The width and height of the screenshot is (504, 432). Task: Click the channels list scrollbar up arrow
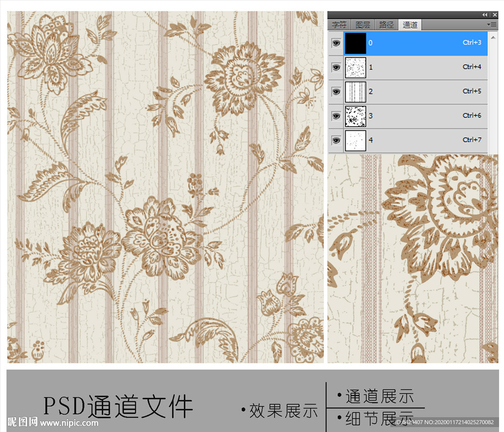[x=493, y=37]
